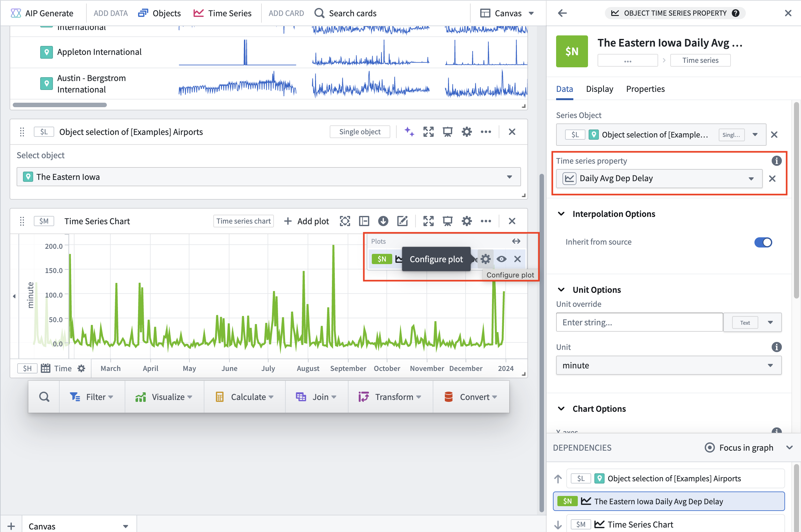Remove the Object selection card
Viewport: 801px width, 532px height.
512,132
